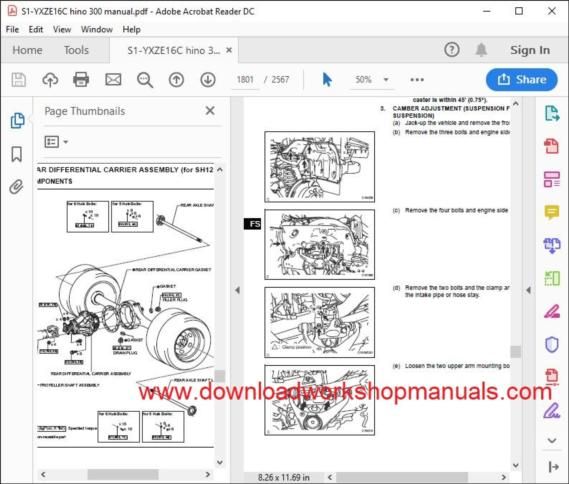
Task: Open File menu
Action: point(12,29)
